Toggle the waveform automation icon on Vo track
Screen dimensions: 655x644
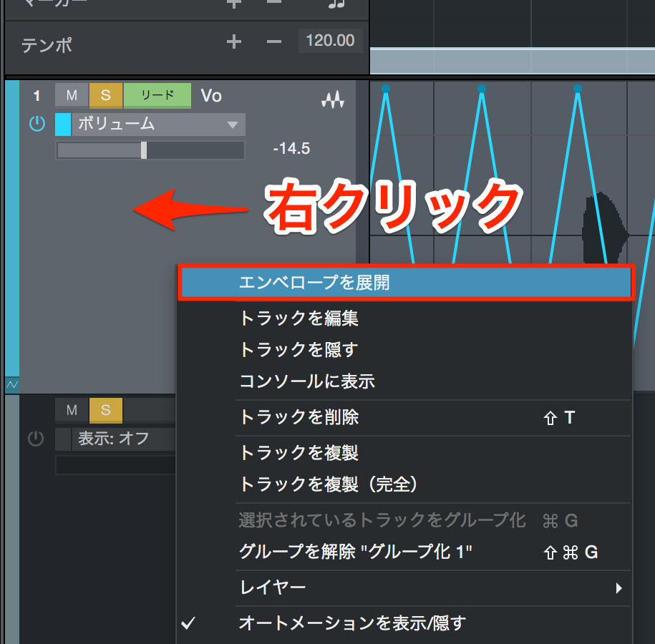coord(333,99)
